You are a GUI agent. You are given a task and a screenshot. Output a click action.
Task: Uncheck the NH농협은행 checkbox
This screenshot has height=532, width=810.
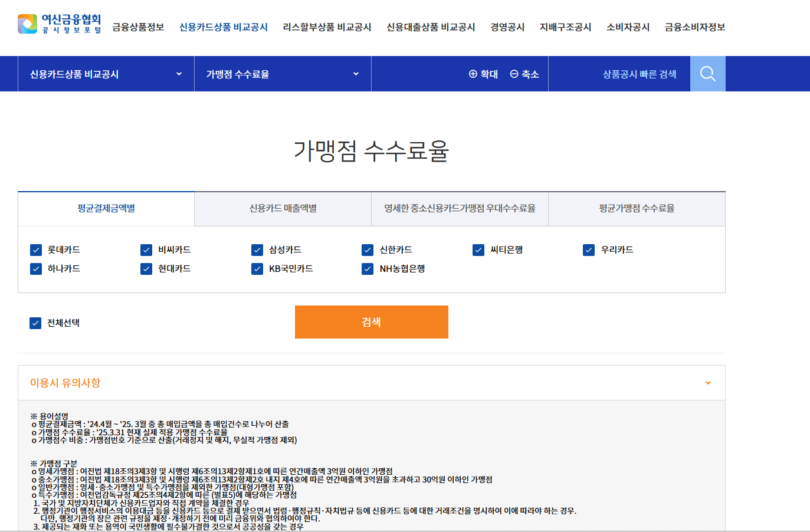[x=368, y=269]
